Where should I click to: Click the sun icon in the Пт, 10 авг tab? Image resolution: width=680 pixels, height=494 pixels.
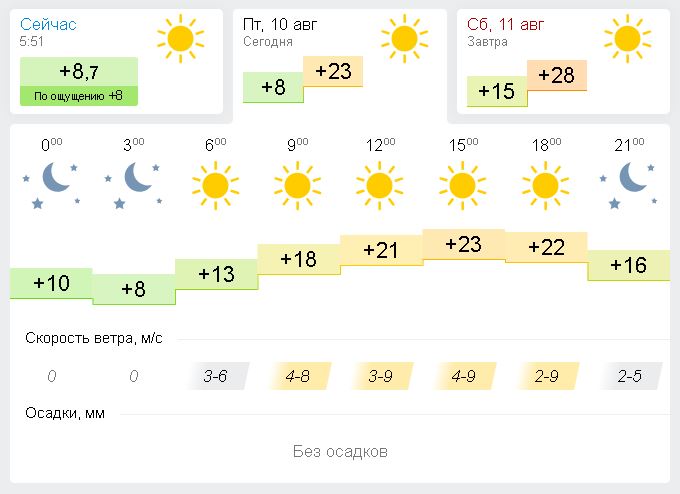point(404,38)
